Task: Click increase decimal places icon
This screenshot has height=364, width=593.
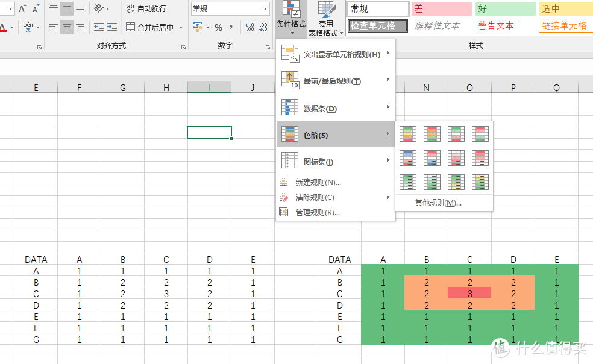Action: 249,27
